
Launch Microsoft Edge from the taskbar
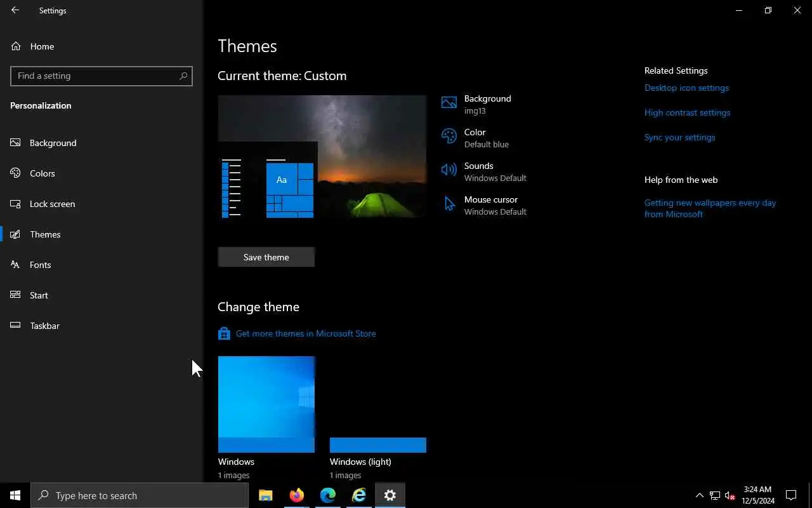[x=328, y=495]
